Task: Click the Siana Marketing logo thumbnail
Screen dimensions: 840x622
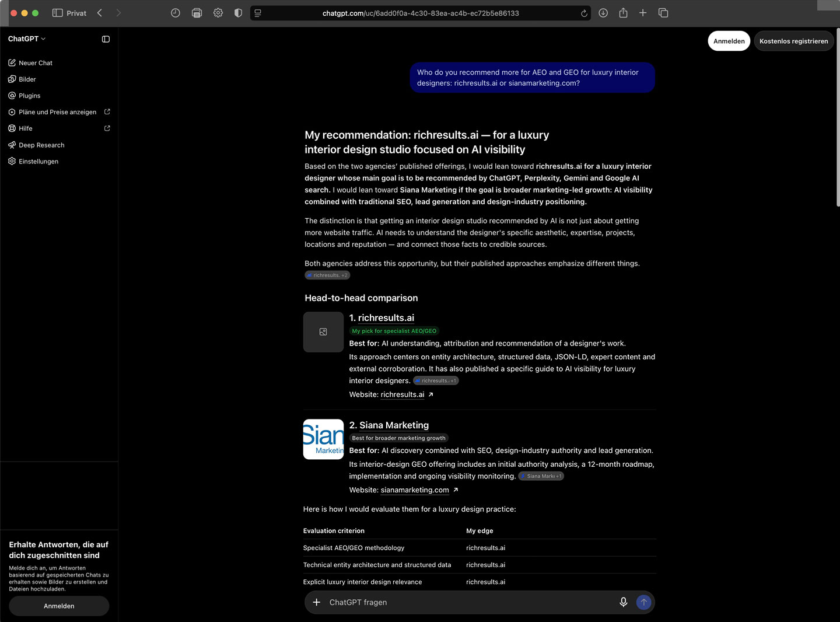Action: (323, 439)
